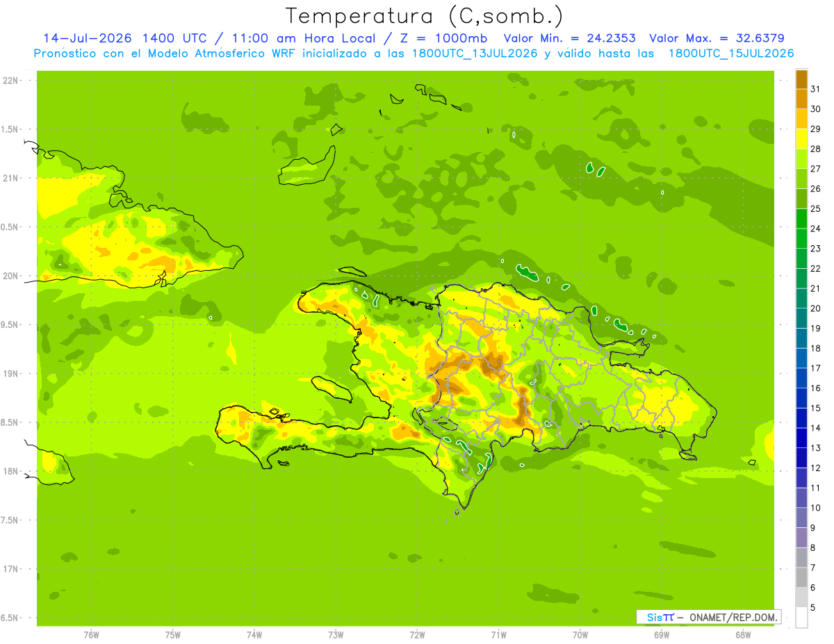The image size is (834, 644).
Task: Pick the white legend swatch below 5
Action: [x=801, y=618]
